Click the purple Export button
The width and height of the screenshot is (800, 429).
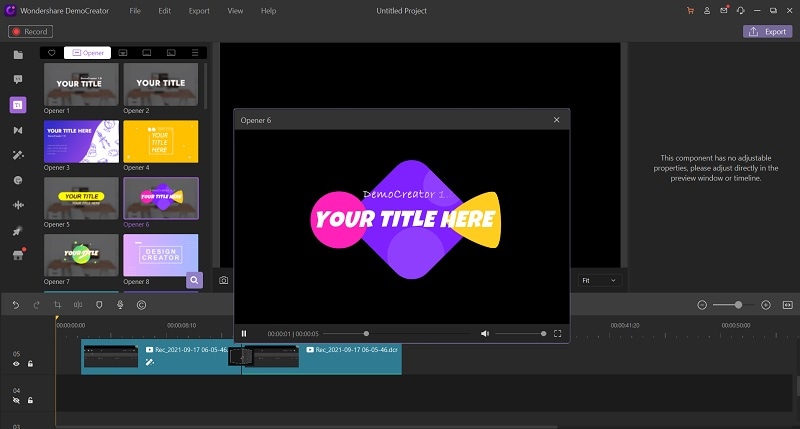coord(767,32)
